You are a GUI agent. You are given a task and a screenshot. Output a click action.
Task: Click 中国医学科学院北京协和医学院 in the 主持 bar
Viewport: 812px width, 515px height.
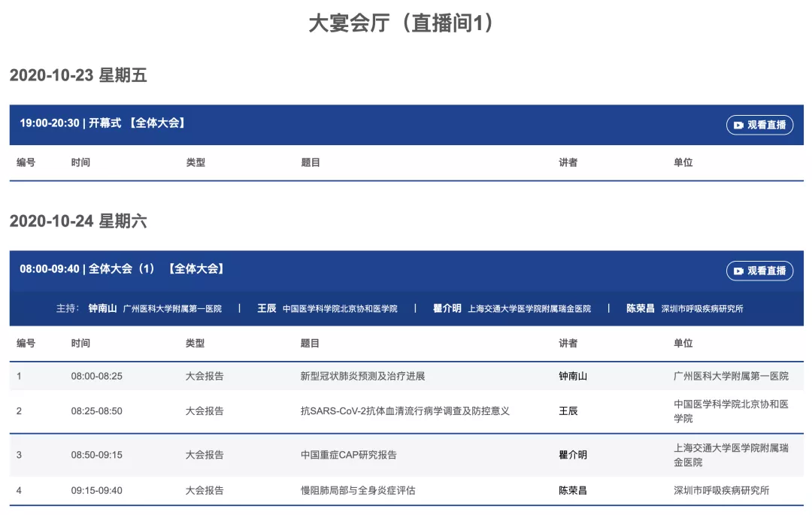pos(341,309)
